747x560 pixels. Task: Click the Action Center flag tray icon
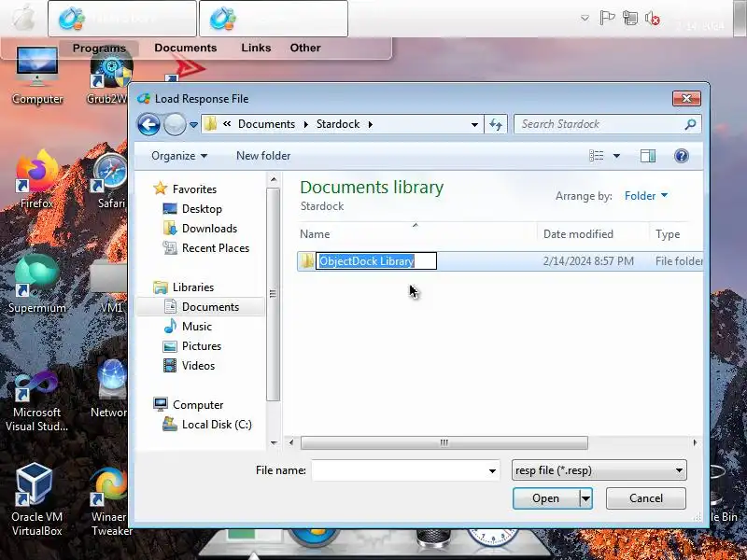click(606, 19)
